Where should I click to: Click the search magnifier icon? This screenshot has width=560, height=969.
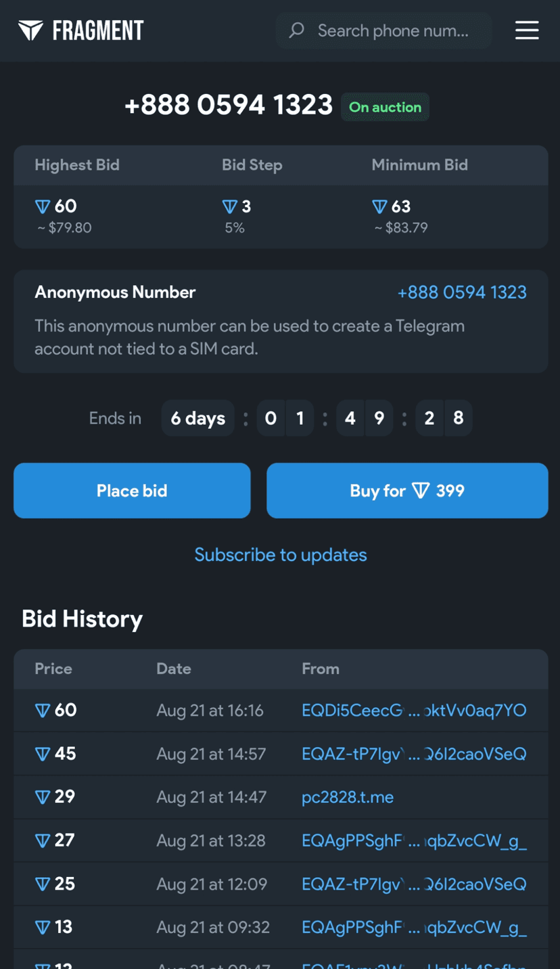[x=296, y=30]
